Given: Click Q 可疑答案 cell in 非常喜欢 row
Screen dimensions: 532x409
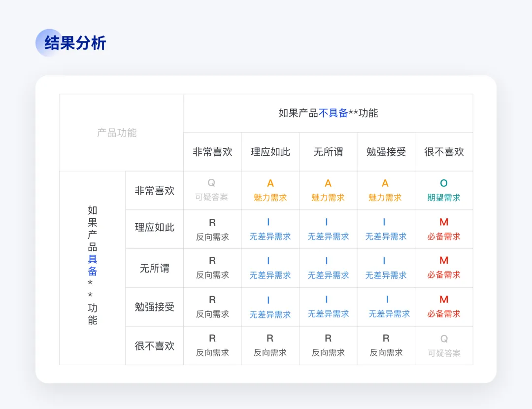Looking at the screenshot, I should click(x=212, y=190).
